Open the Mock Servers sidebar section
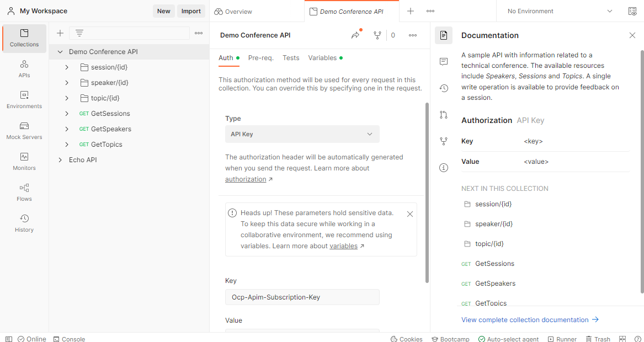 tap(24, 131)
